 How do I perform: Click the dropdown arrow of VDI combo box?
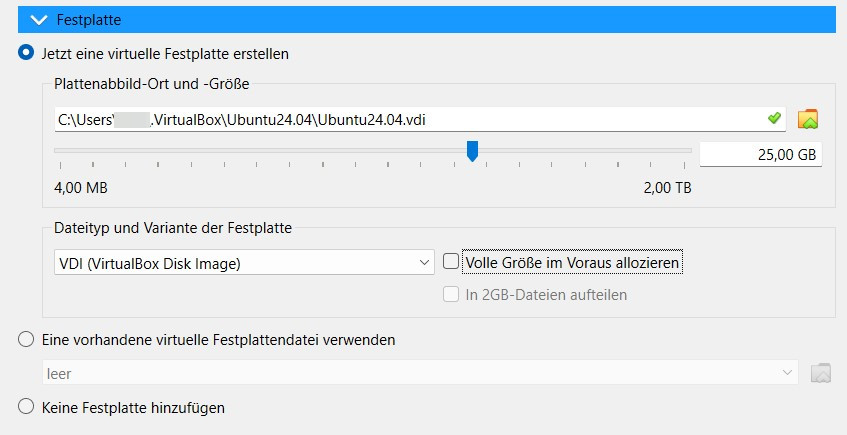(424, 263)
